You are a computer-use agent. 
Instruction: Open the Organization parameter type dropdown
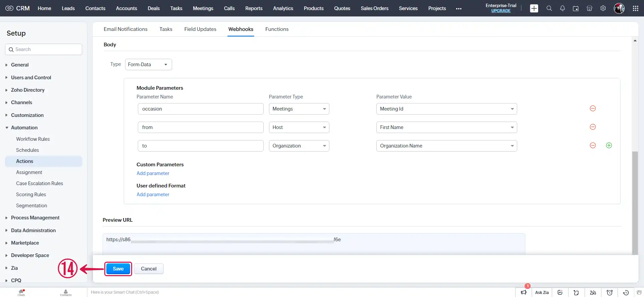(x=299, y=146)
